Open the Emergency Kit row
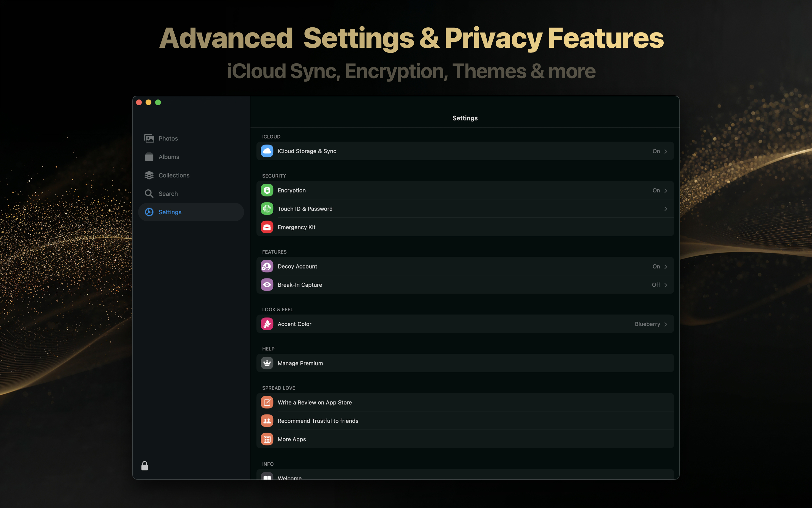This screenshot has width=812, height=508. pos(465,227)
